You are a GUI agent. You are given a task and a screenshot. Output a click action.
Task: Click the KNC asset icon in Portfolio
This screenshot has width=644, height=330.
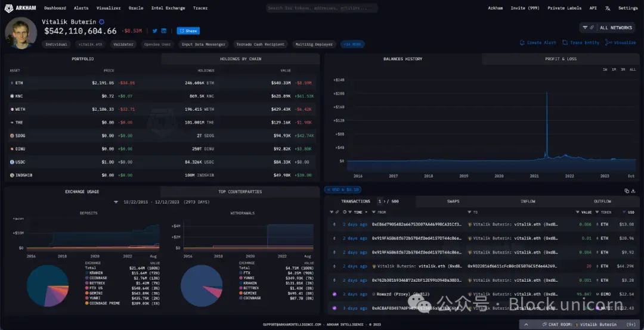[x=12, y=96]
